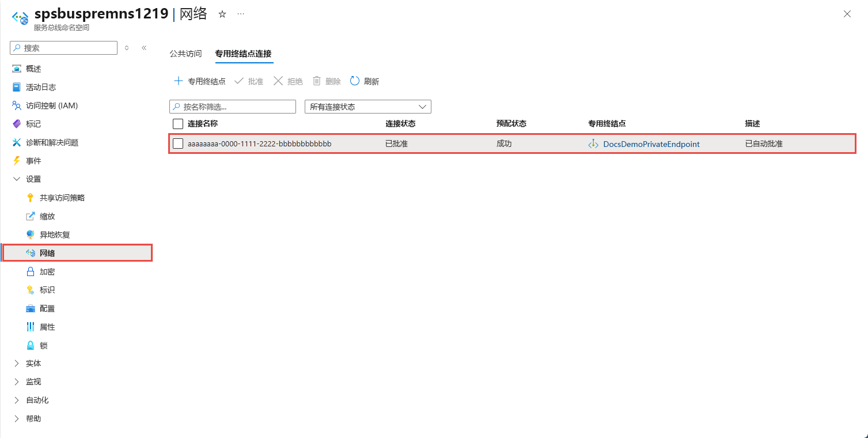Click the 按名称筛选 filter field
The width and height of the screenshot is (868, 438).
coord(233,107)
